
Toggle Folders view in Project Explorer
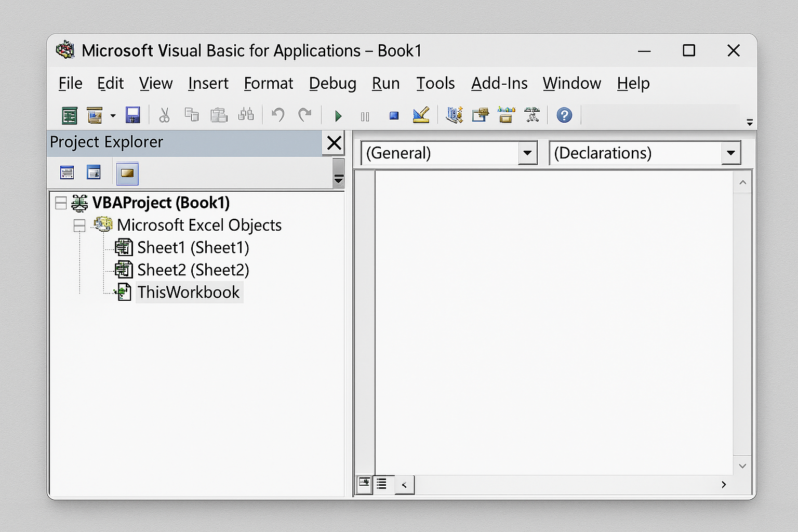[127, 173]
